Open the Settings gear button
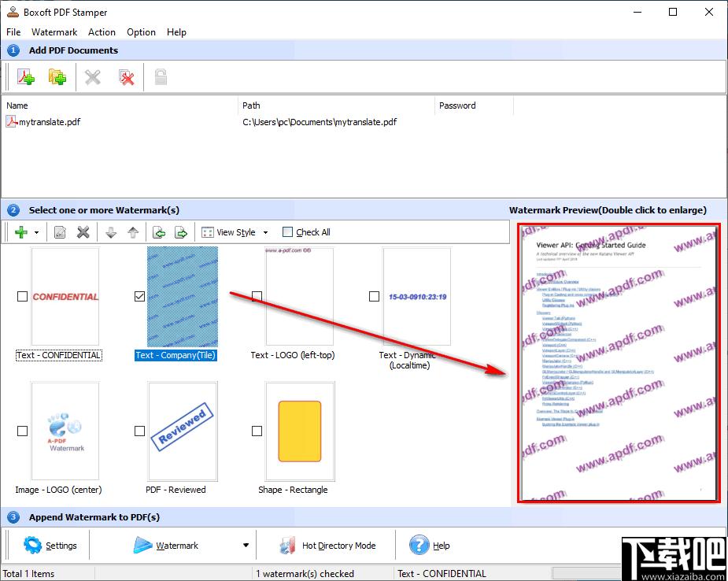 tap(50, 546)
